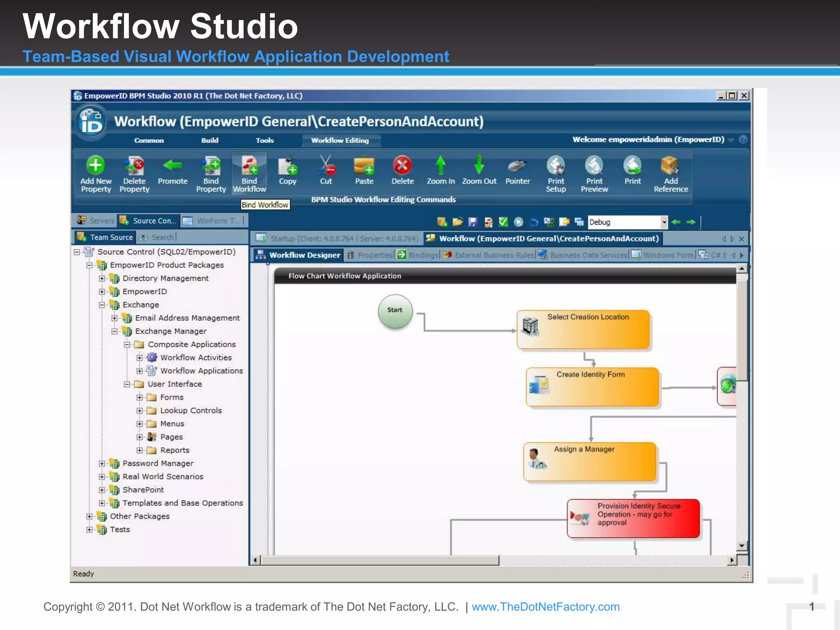Open Print Preview from the ribbon
Screen dimensions: 840x630
(594, 166)
